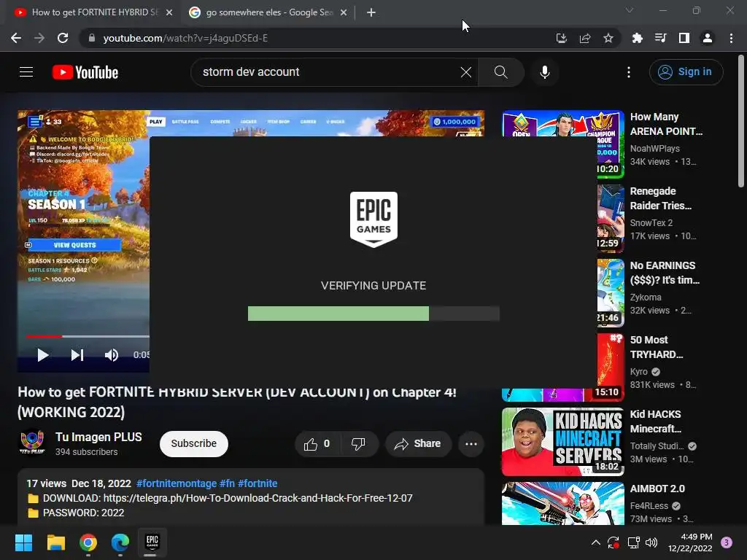Click the address bar URL
Image resolution: width=747 pixels, height=560 pixels.
coord(185,38)
